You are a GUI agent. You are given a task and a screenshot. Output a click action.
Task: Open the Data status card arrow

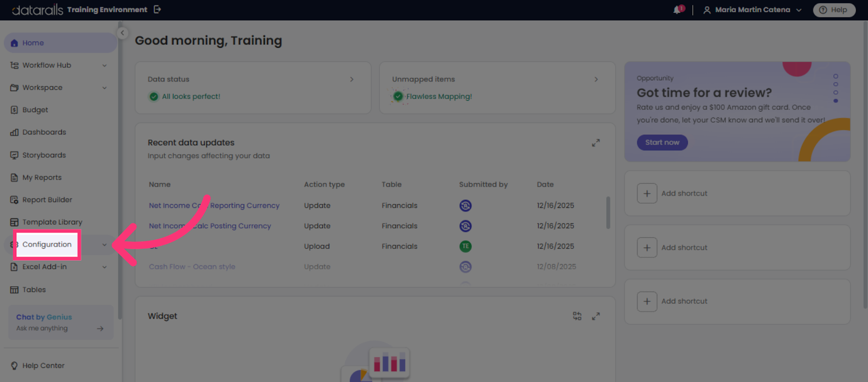click(352, 79)
